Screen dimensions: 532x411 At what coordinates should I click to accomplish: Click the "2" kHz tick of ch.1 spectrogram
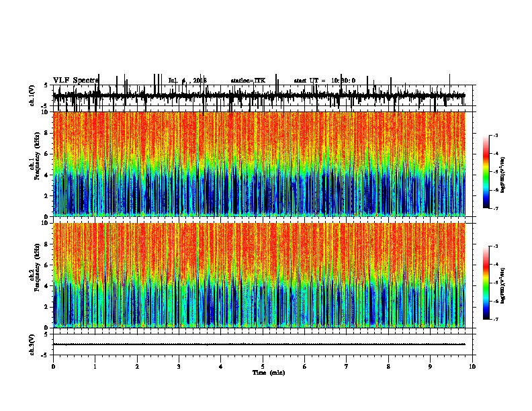(47, 196)
